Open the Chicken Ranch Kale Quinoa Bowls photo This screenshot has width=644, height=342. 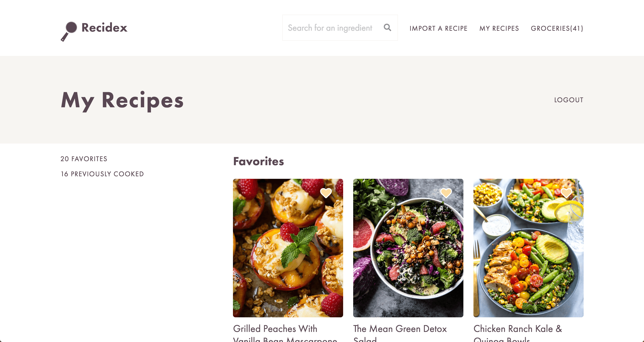pos(529,248)
